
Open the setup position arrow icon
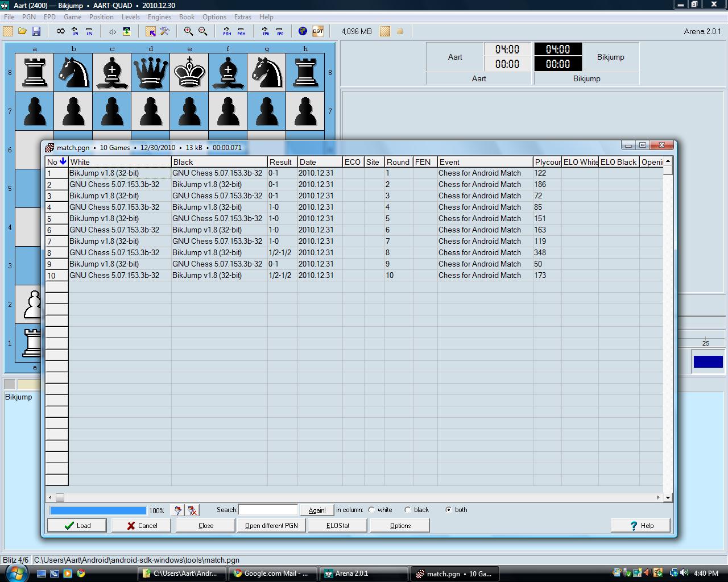pos(151,31)
